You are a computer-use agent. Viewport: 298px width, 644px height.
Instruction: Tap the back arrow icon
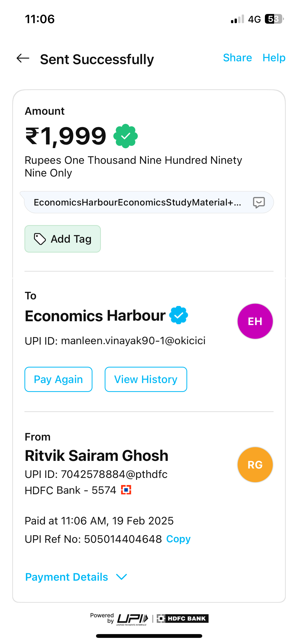[23, 58]
